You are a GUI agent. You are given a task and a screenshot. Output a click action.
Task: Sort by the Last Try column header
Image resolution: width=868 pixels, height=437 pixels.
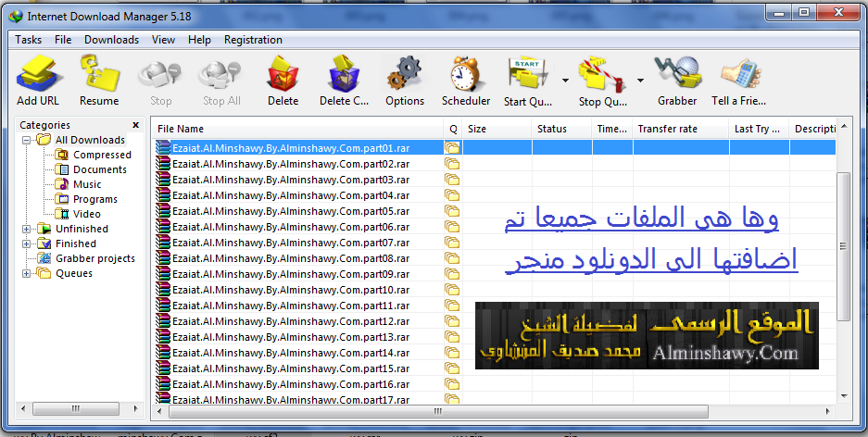pos(759,129)
